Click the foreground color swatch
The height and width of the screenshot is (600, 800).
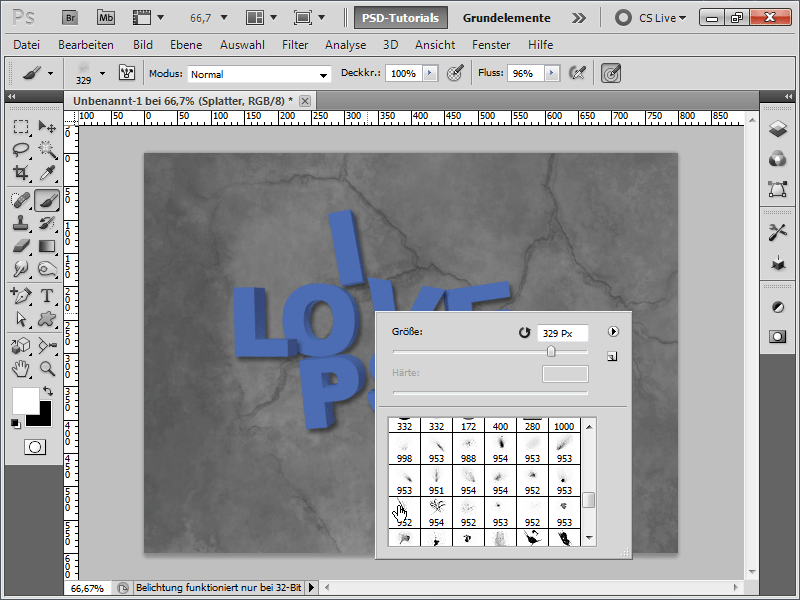[x=26, y=401]
